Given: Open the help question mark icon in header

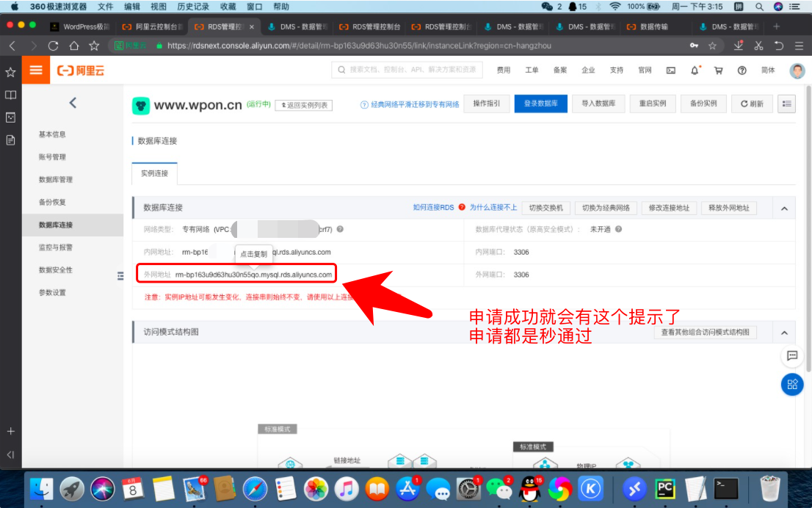Looking at the screenshot, I should (742, 70).
